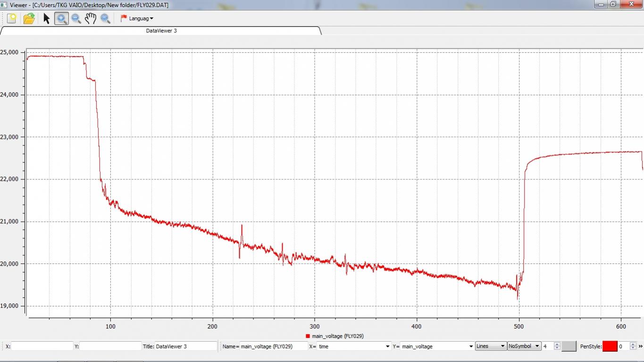Select the arrow pointer tool
Image resolution: width=644 pixels, height=362 pixels.
(46, 18)
